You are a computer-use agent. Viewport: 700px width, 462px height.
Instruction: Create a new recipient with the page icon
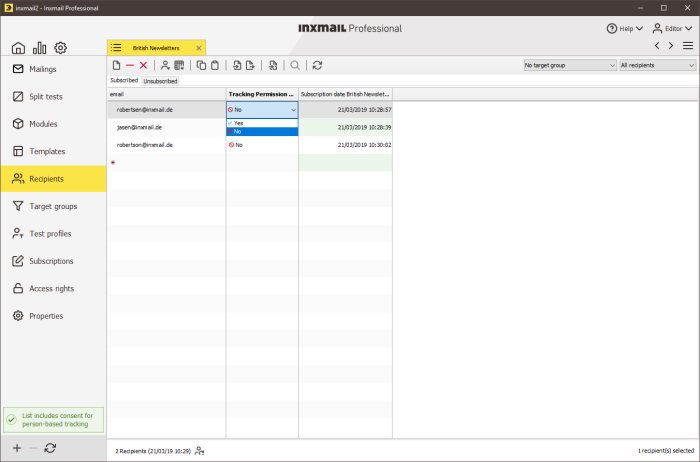click(x=117, y=66)
